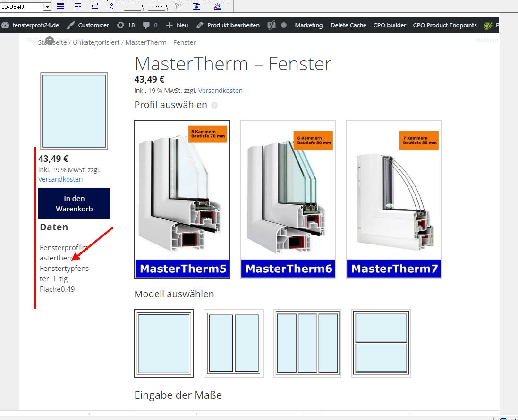Select the two-pane window model
Image resolution: width=518 pixels, height=420 pixels.
click(x=234, y=344)
